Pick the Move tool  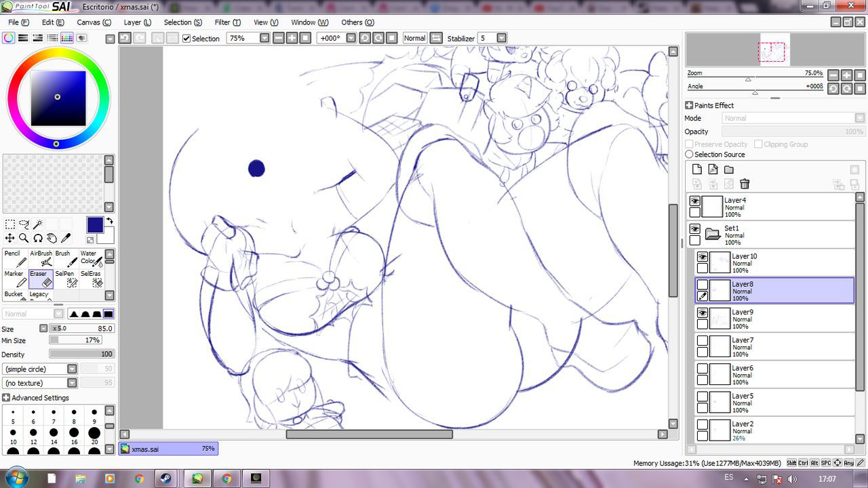click(x=9, y=238)
